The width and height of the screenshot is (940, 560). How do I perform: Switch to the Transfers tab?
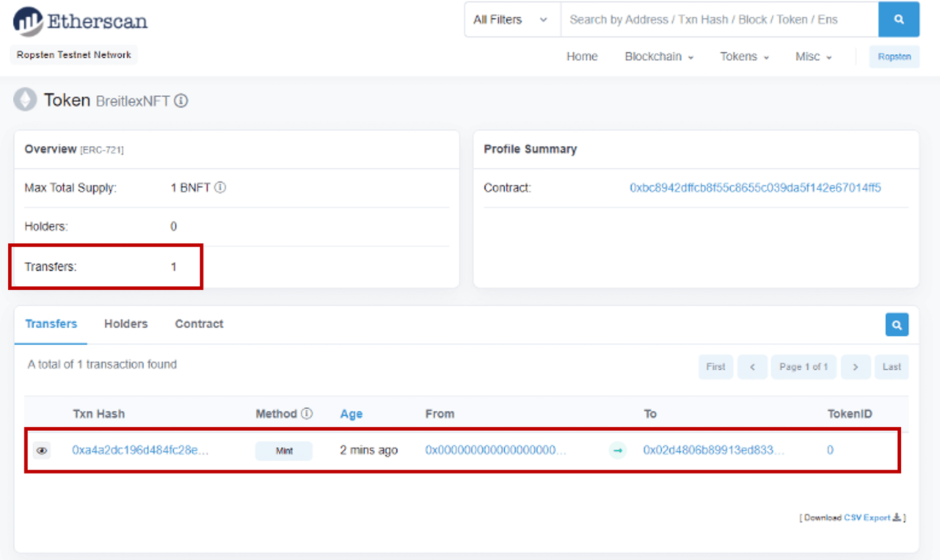click(51, 324)
